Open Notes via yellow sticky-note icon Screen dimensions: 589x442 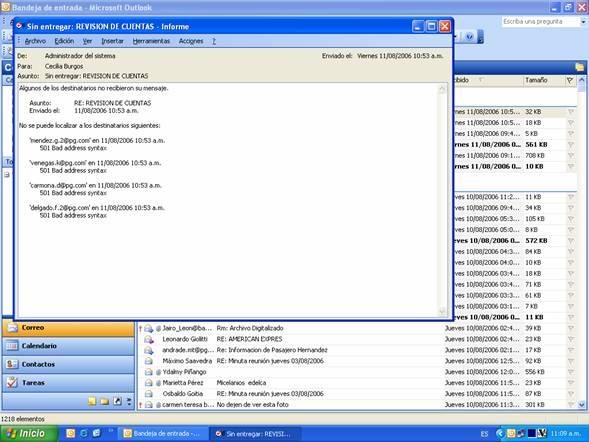click(x=92, y=401)
